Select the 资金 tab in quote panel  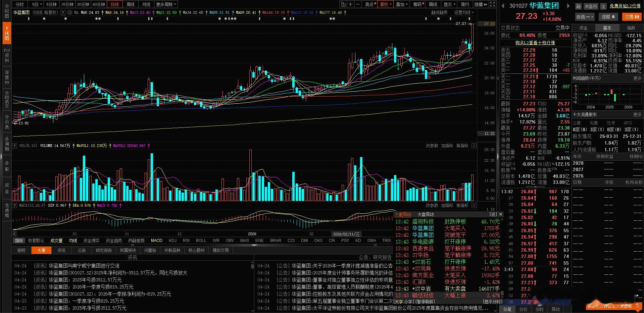583,28
